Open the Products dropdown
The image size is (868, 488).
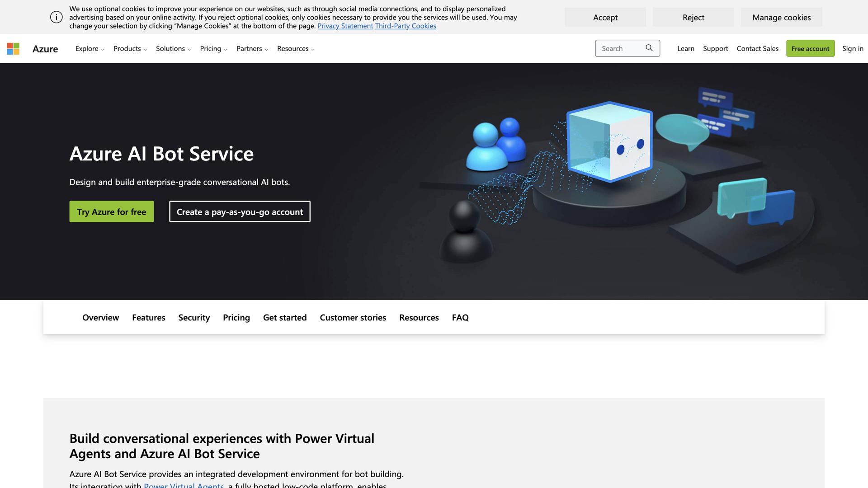[130, 48]
